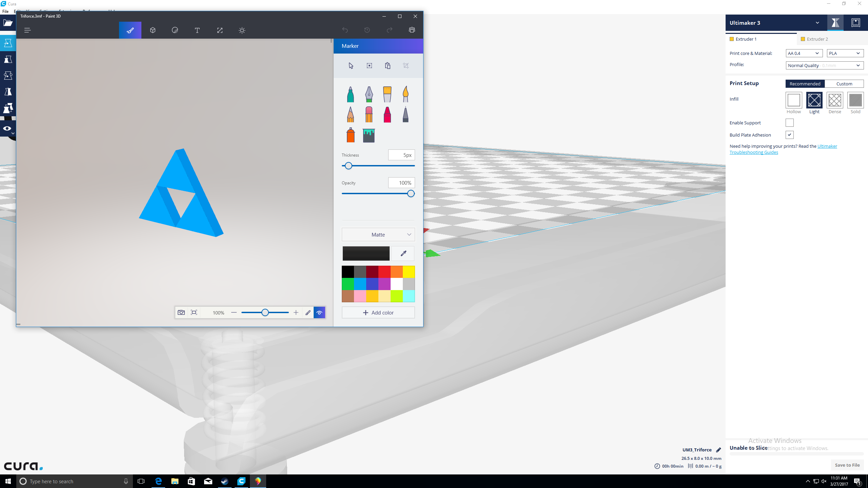This screenshot has width=868, height=488.
Task: Pick the Eyedropper tool
Action: pyautogui.click(x=403, y=253)
